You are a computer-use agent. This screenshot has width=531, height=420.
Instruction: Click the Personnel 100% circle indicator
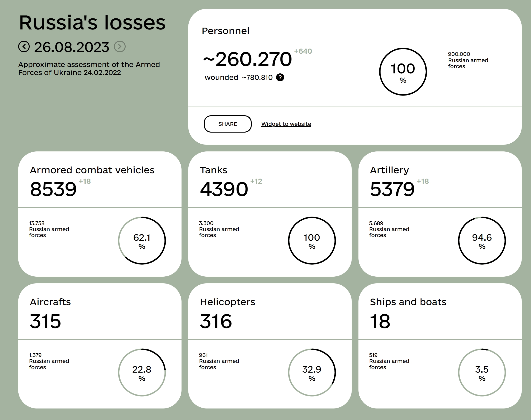[403, 72]
